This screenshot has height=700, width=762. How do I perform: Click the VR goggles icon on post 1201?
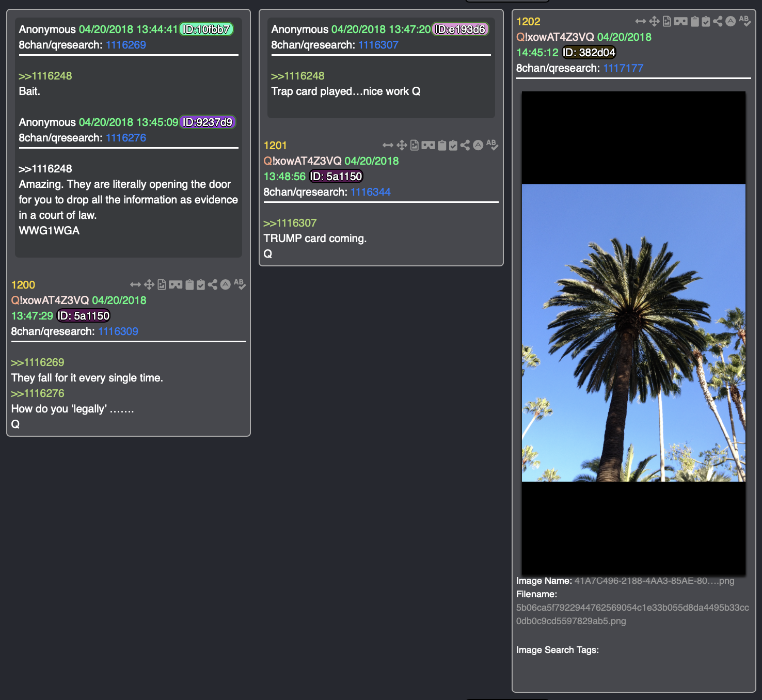(428, 145)
